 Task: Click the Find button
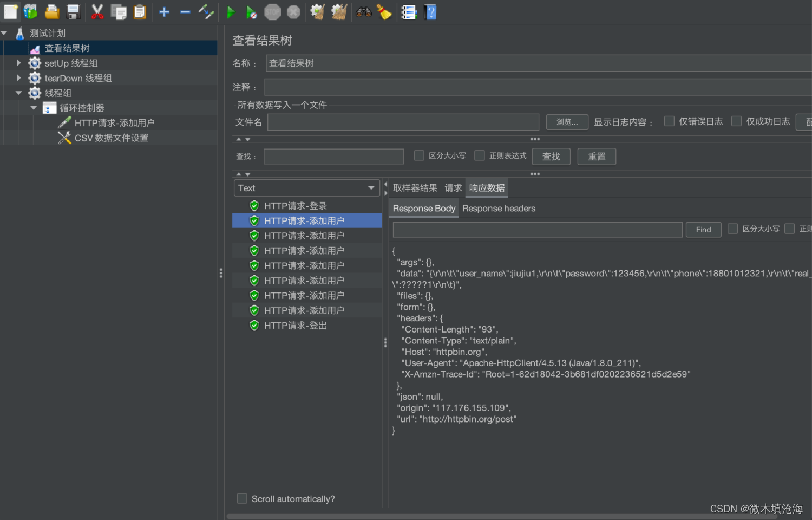[703, 230]
